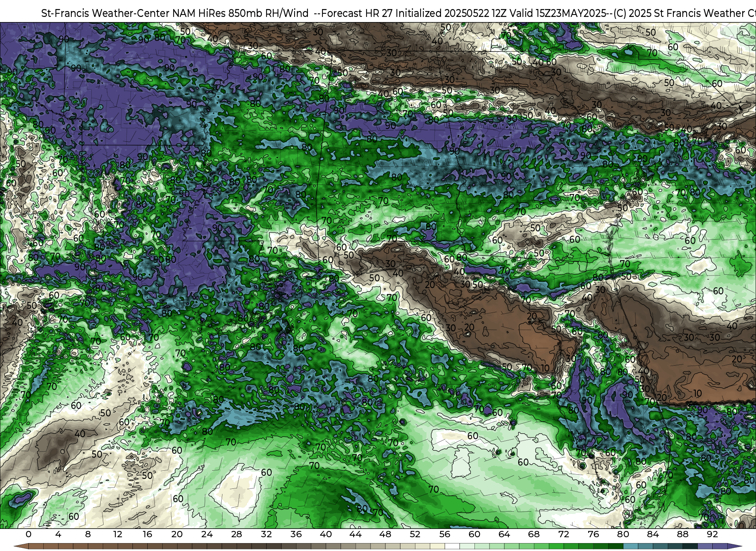756x551 pixels.
Task: Pick the light teal swatch right of 80
Action: (630, 546)
